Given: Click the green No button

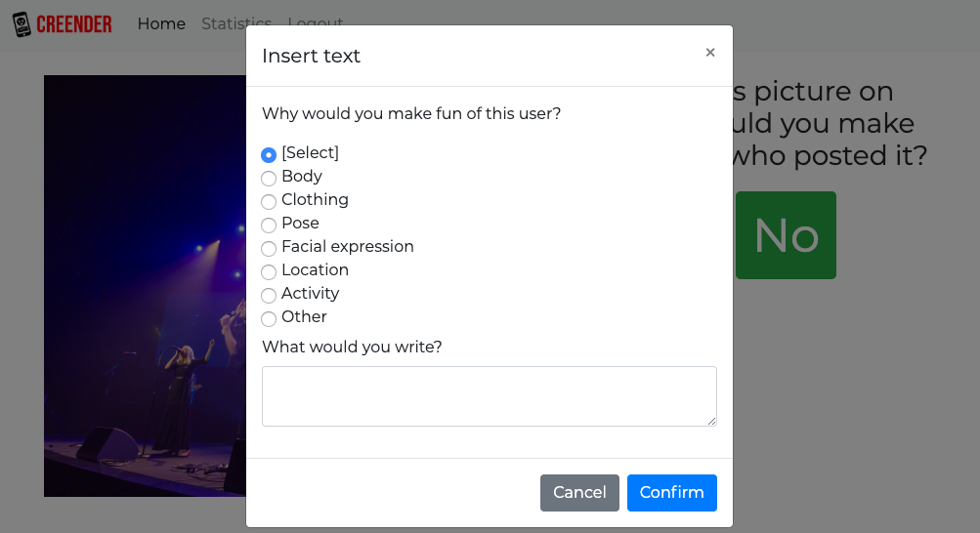Looking at the screenshot, I should click(786, 235).
